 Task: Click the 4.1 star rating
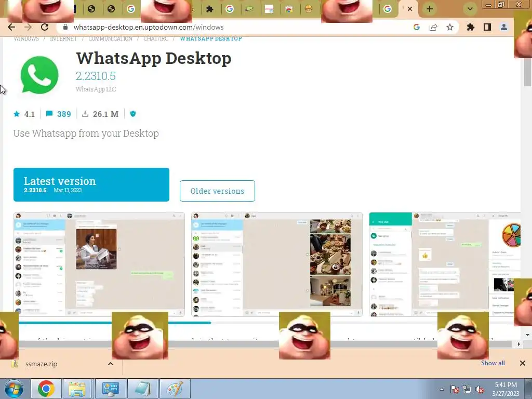click(24, 114)
